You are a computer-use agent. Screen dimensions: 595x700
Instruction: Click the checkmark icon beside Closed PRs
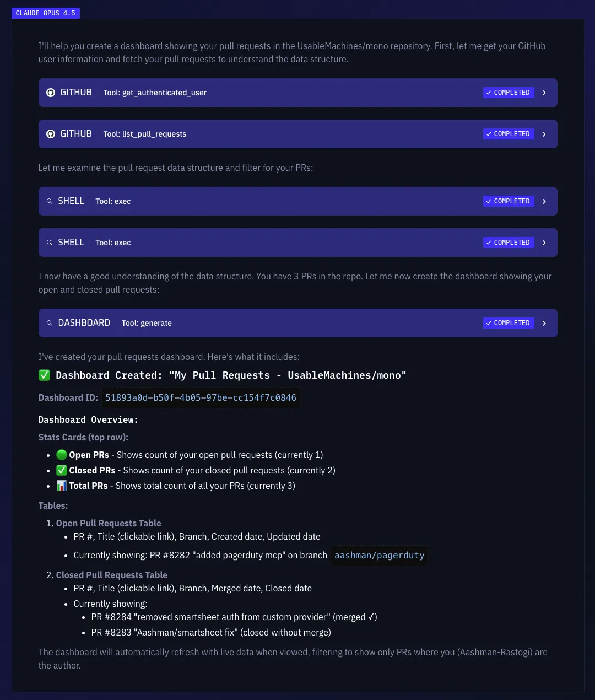point(62,470)
